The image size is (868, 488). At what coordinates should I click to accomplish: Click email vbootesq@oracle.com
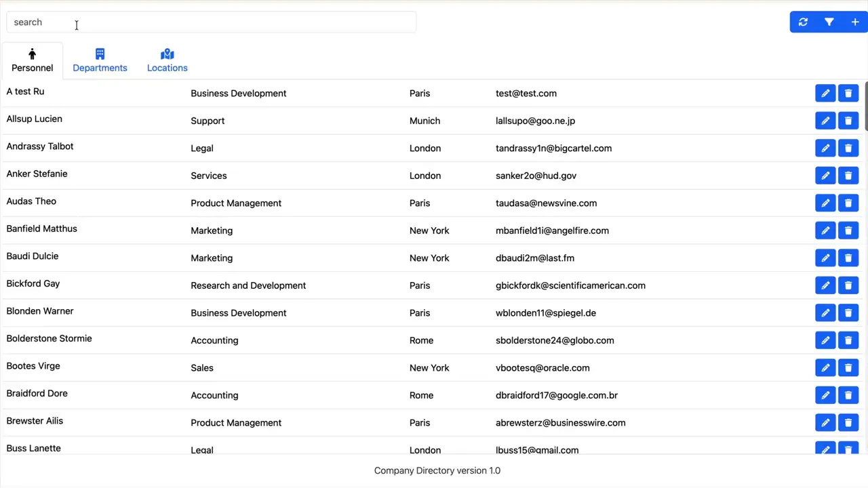(x=542, y=368)
